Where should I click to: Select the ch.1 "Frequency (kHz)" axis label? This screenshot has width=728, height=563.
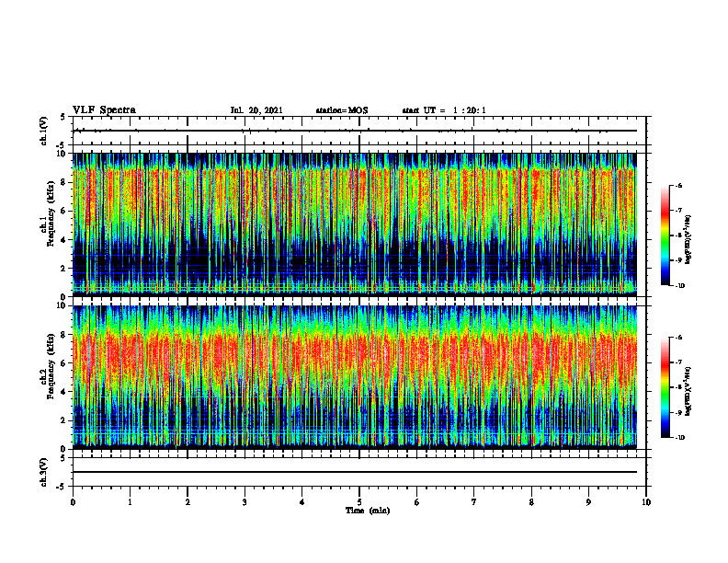(x=51, y=213)
